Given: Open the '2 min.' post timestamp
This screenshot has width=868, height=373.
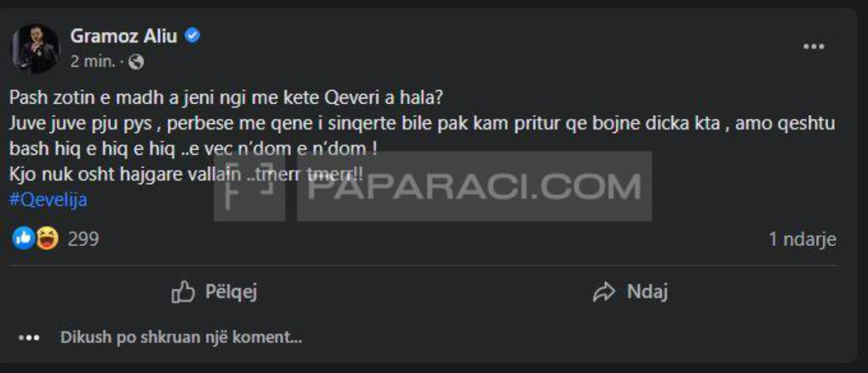Looking at the screenshot, I should pyautogui.click(x=93, y=62).
